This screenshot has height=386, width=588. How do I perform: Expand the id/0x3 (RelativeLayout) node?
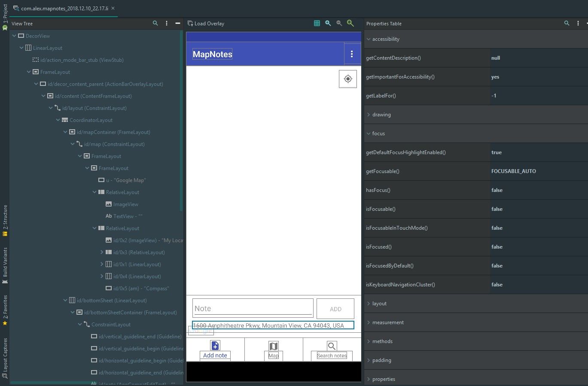coord(102,252)
